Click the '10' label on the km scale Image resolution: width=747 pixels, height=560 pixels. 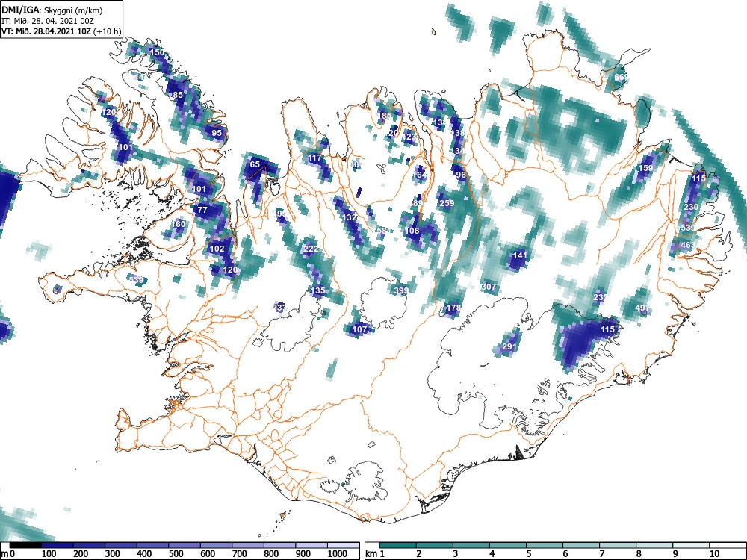[x=713, y=553]
